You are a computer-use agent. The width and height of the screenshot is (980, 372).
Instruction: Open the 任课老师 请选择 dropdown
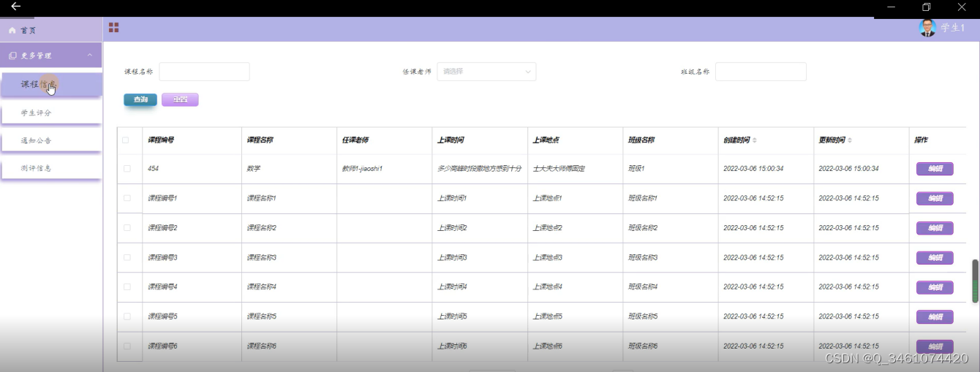click(486, 72)
